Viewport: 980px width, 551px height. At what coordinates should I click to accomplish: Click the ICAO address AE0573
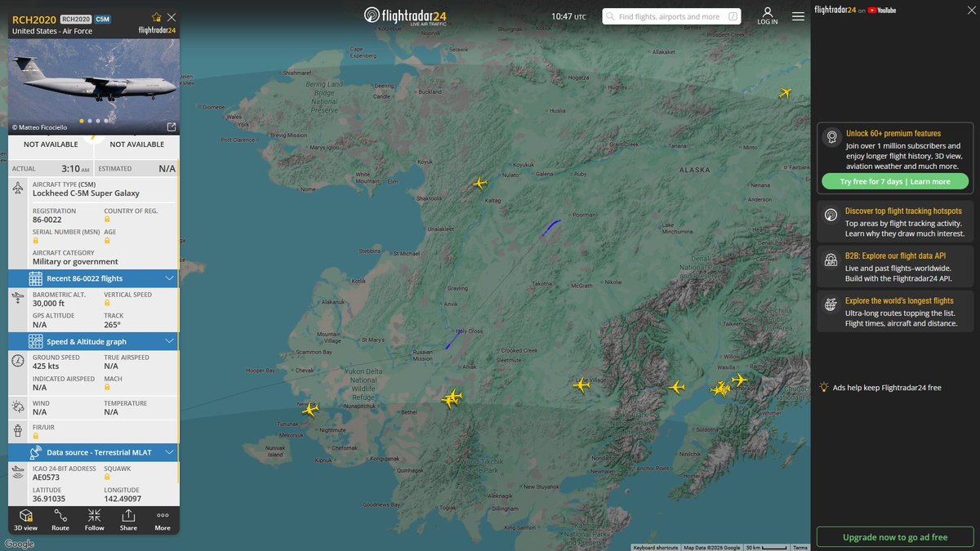pyautogui.click(x=46, y=477)
